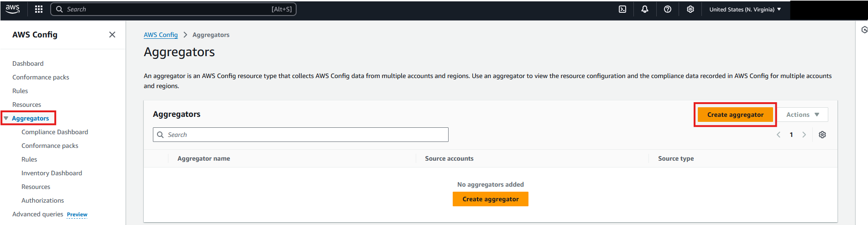Open the notifications bell
868x225 pixels.
[645, 9]
